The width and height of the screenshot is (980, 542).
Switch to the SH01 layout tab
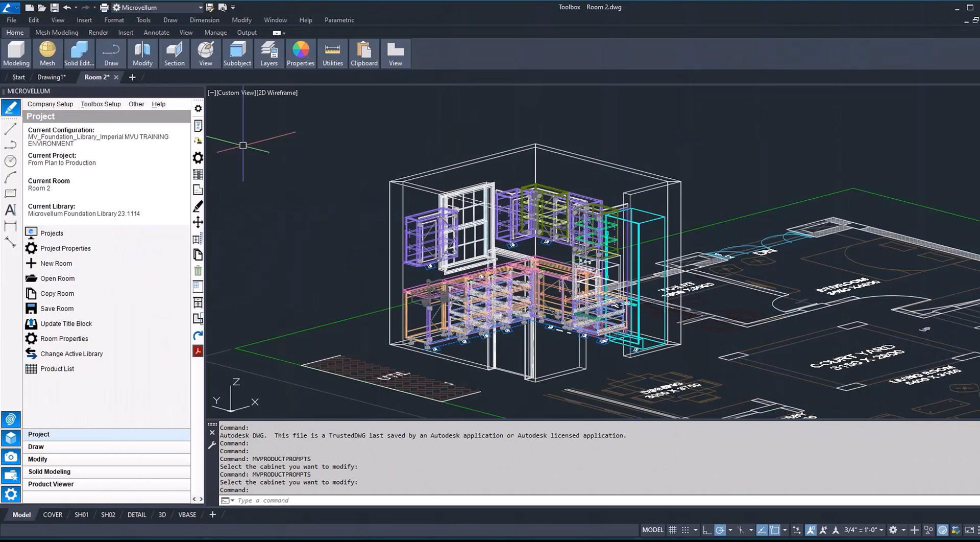[x=82, y=514]
